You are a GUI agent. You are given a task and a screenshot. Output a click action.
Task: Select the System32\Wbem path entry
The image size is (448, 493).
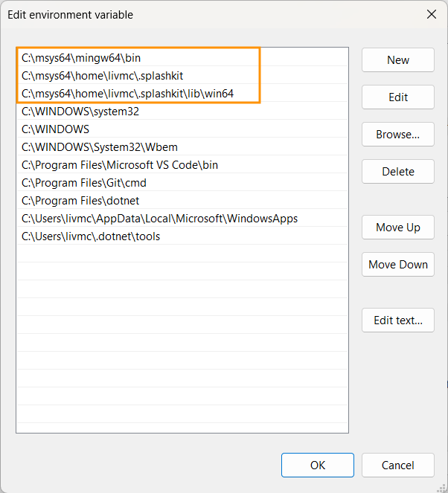100,147
